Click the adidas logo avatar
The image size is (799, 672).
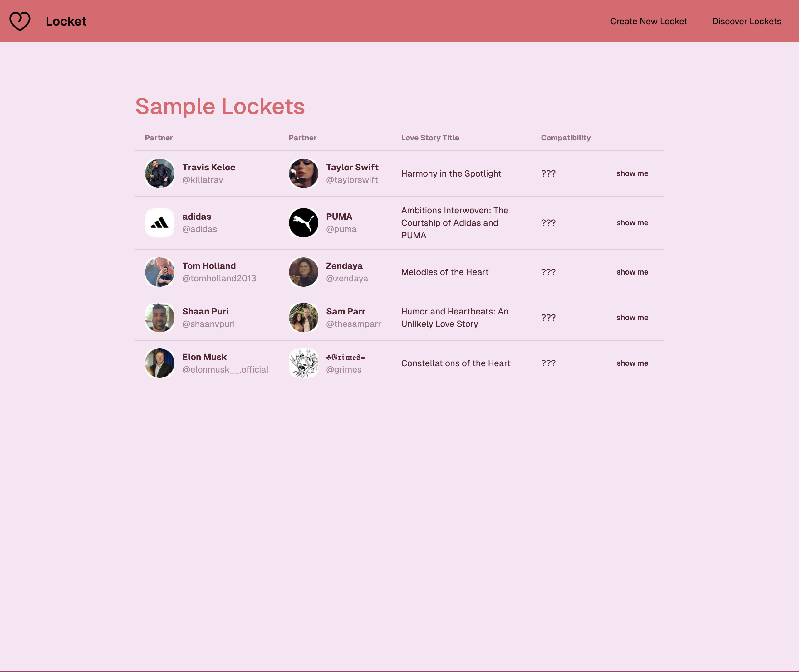click(160, 223)
